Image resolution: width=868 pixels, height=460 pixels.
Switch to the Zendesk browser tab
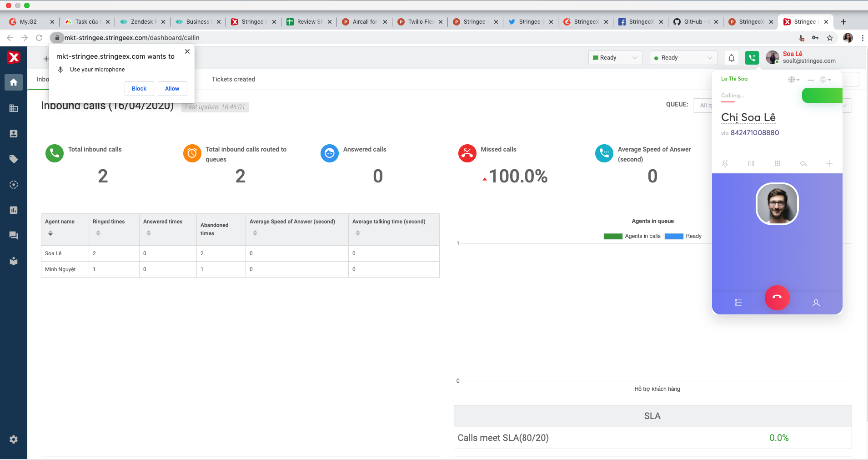[x=143, y=21]
